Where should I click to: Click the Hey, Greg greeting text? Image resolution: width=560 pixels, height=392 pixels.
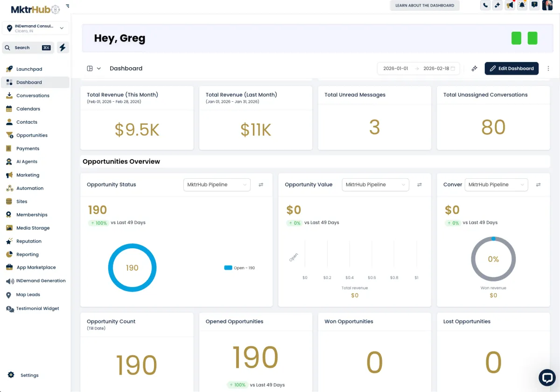point(119,38)
